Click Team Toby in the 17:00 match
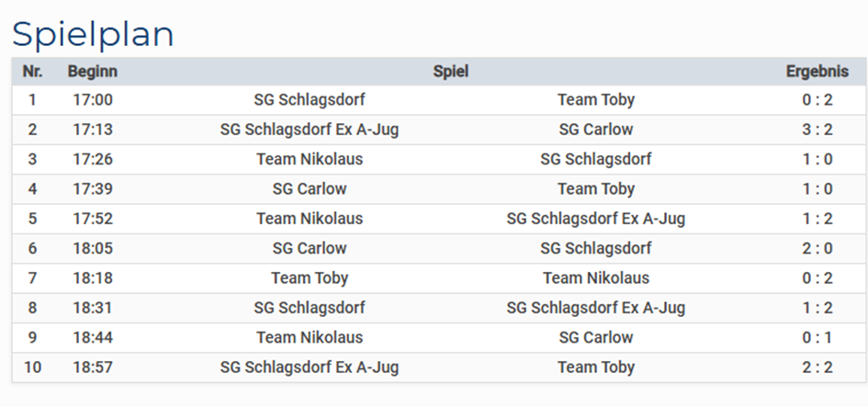This screenshot has height=407, width=868. pyautogui.click(x=595, y=99)
